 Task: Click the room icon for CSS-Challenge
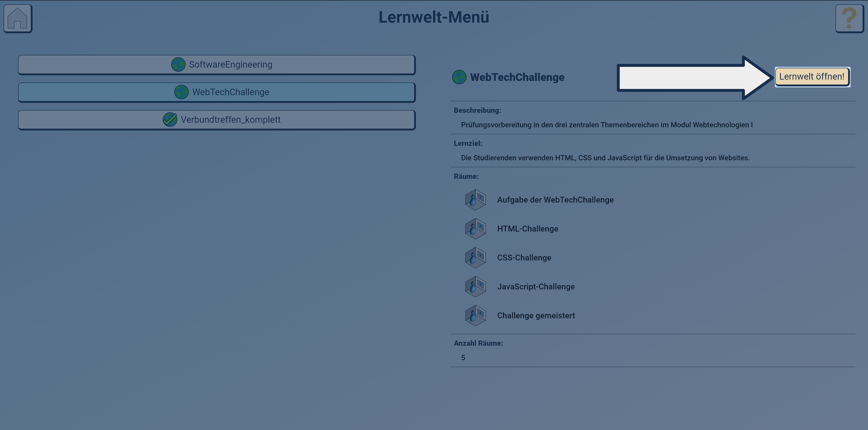tap(475, 258)
